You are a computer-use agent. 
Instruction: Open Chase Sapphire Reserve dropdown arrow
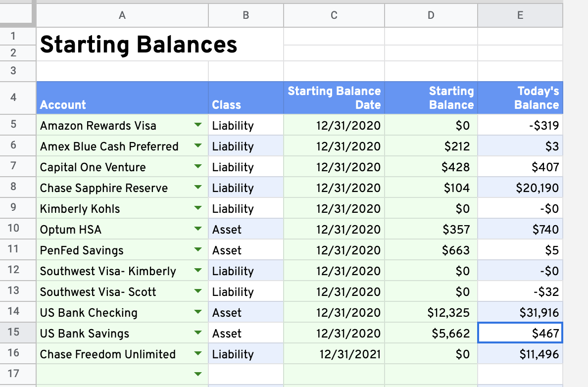point(198,187)
